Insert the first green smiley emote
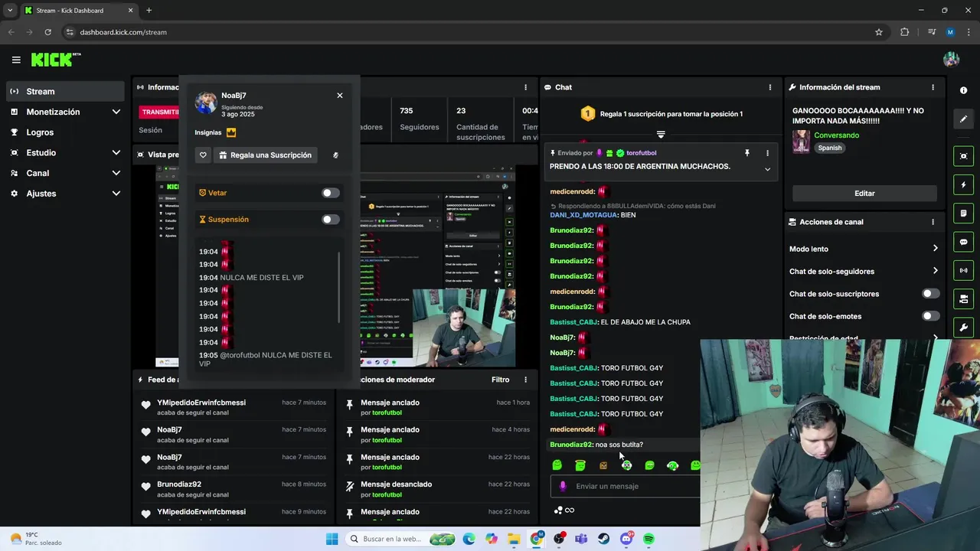 click(557, 465)
